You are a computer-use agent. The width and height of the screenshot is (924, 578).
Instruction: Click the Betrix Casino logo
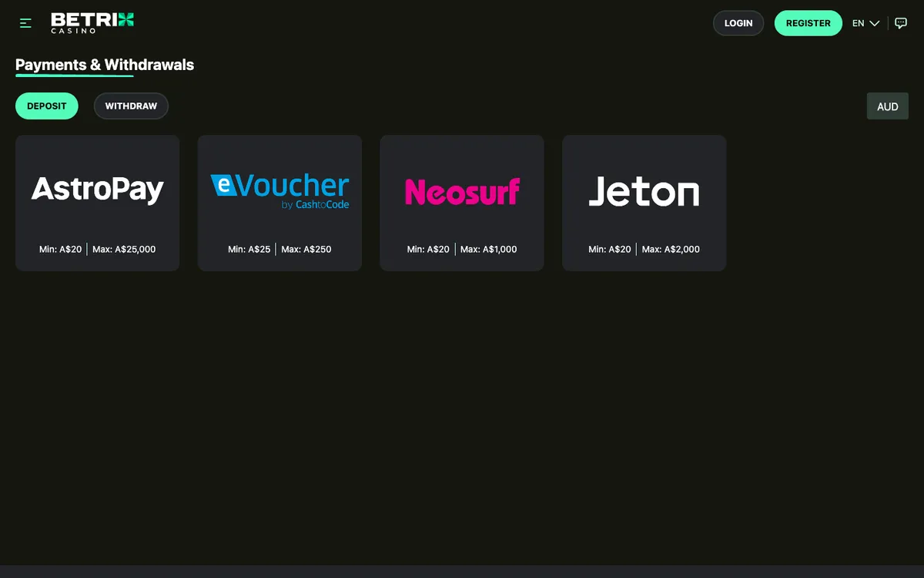tap(92, 23)
